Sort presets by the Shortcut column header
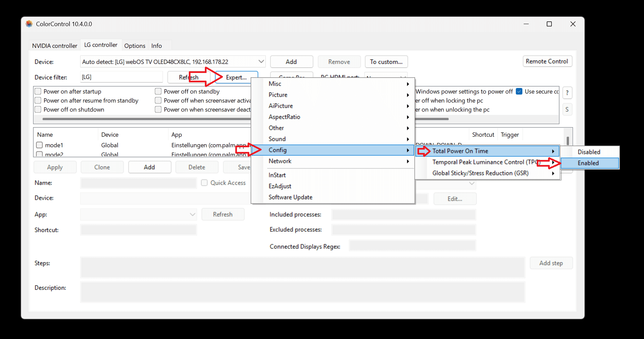Screen dimensions: 644x339 (x=483, y=135)
